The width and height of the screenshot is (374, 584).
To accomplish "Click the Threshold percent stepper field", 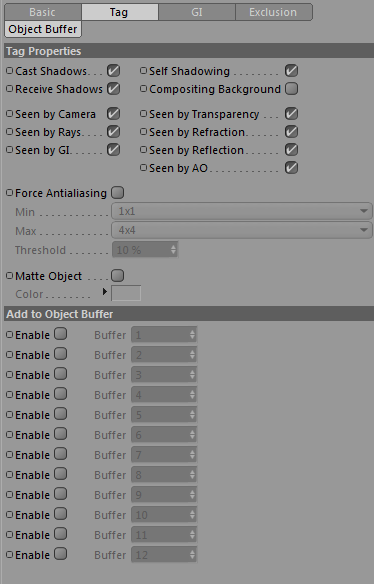I will pos(145,250).
